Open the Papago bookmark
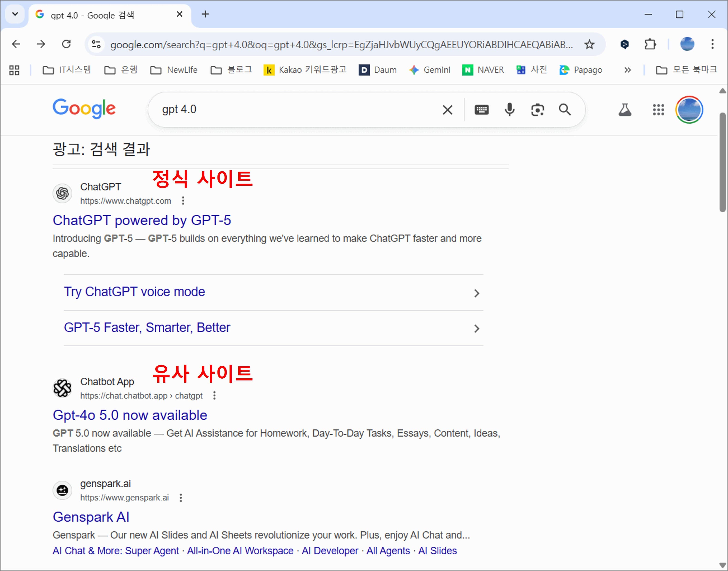728x571 pixels. pyautogui.click(x=581, y=70)
